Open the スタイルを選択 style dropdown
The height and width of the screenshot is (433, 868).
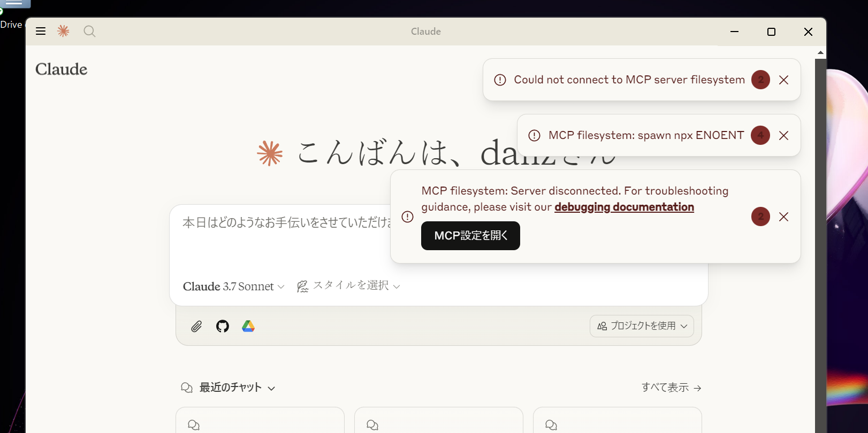pos(348,286)
